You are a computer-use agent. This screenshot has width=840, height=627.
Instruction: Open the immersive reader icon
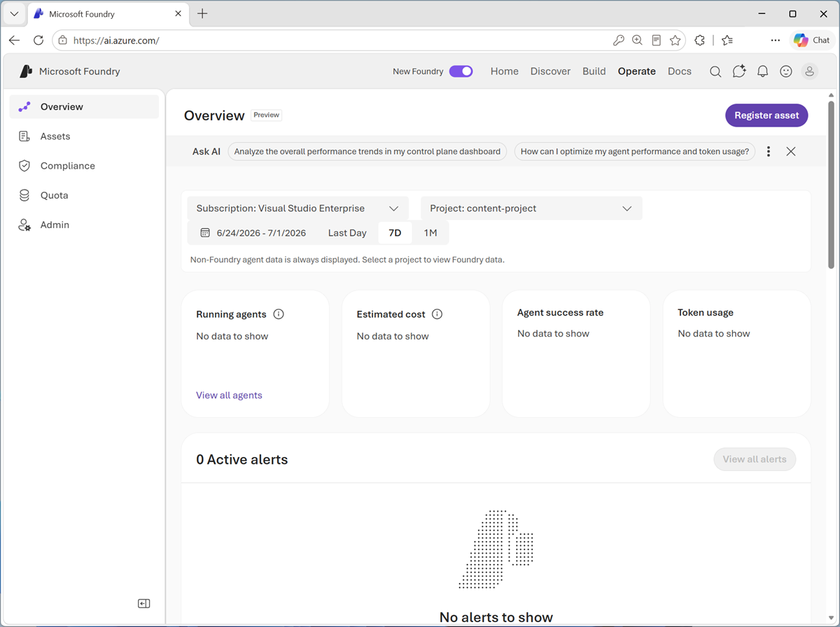656,41
